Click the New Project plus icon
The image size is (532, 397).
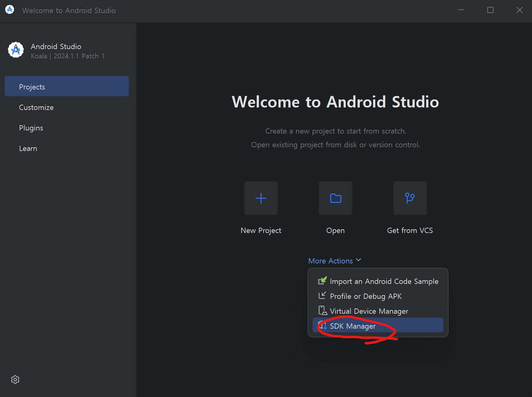coord(261,198)
